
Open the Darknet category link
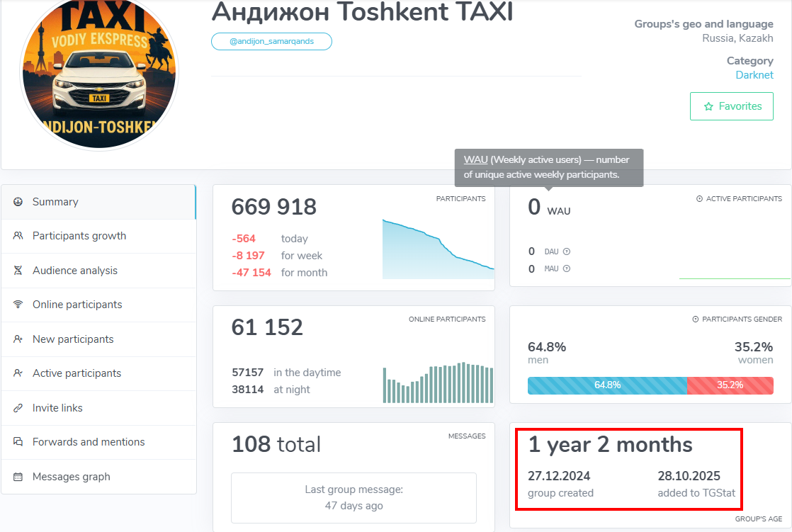(754, 74)
